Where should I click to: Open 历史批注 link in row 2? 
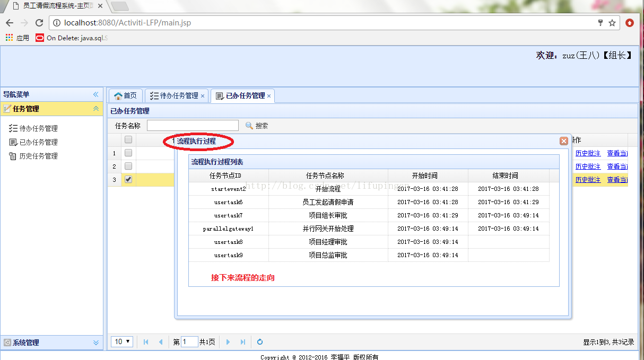588,166
